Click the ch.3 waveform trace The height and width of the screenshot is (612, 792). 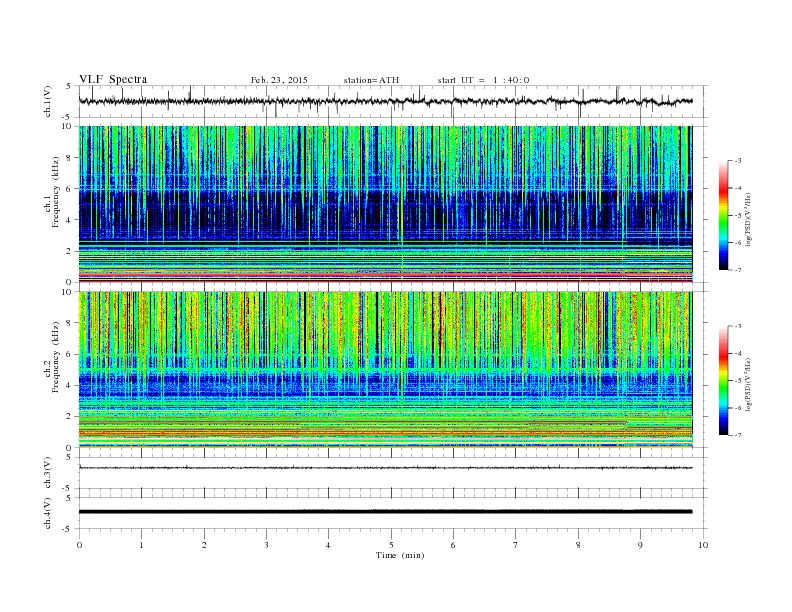(x=385, y=468)
